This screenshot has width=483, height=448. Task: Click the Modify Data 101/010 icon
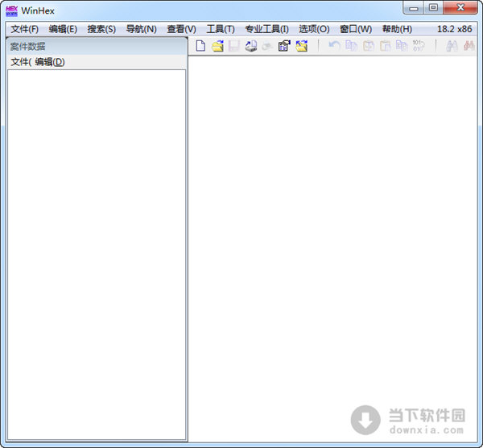click(x=419, y=46)
